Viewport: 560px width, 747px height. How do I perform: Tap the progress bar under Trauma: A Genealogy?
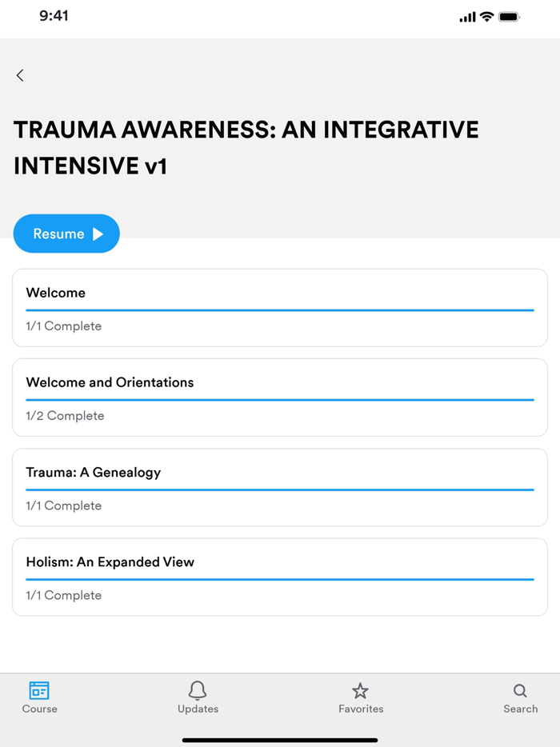278,489
